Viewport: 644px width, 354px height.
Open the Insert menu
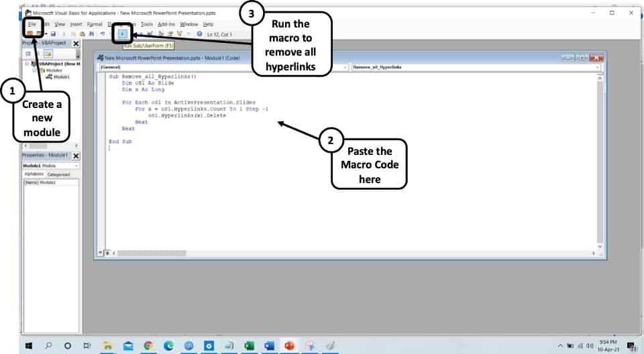(x=76, y=24)
